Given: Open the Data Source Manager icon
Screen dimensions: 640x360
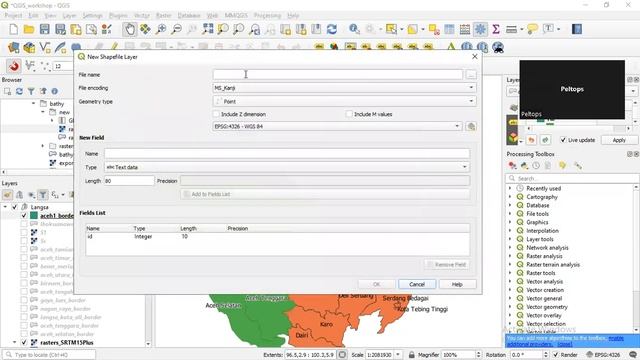Looking at the screenshot, I should [13, 47].
